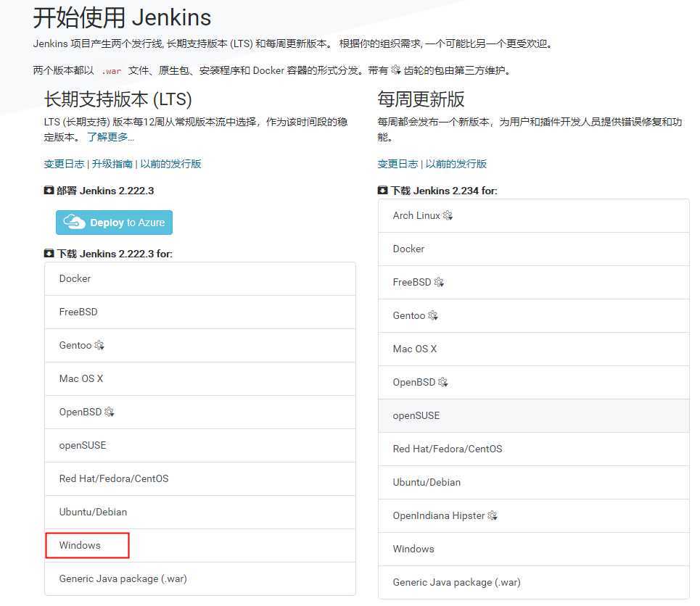Choose Ubuntu/Debian in the LTS list
The width and height of the screenshot is (700, 606).
click(200, 512)
